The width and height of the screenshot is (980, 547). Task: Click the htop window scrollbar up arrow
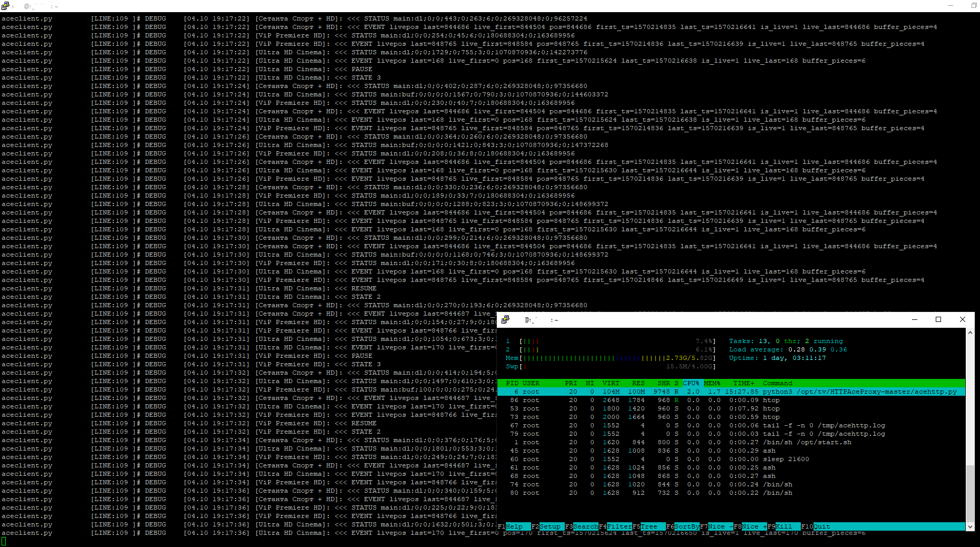[970, 333]
